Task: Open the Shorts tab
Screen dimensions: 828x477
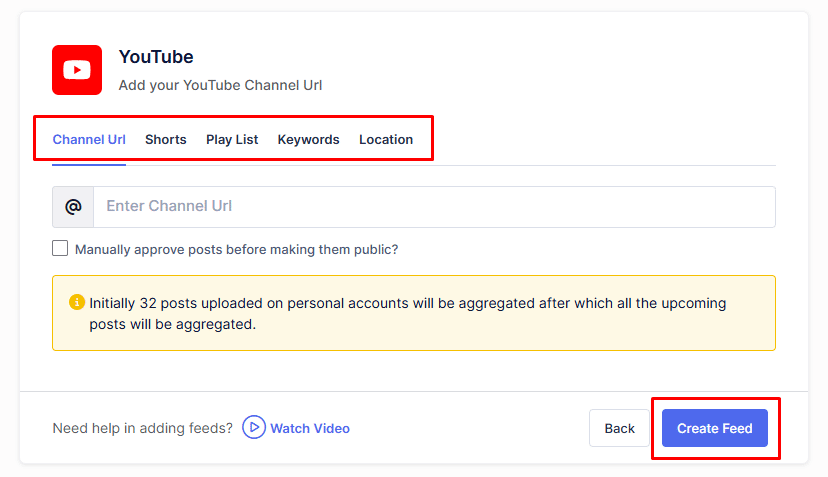Action: [165, 140]
